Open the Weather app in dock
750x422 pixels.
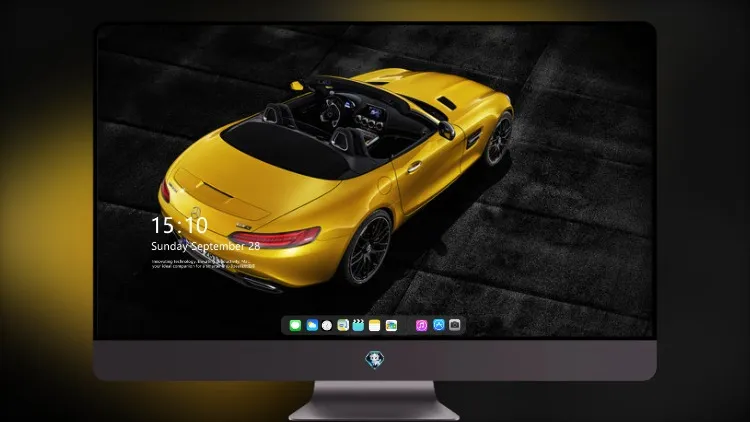tap(312, 325)
